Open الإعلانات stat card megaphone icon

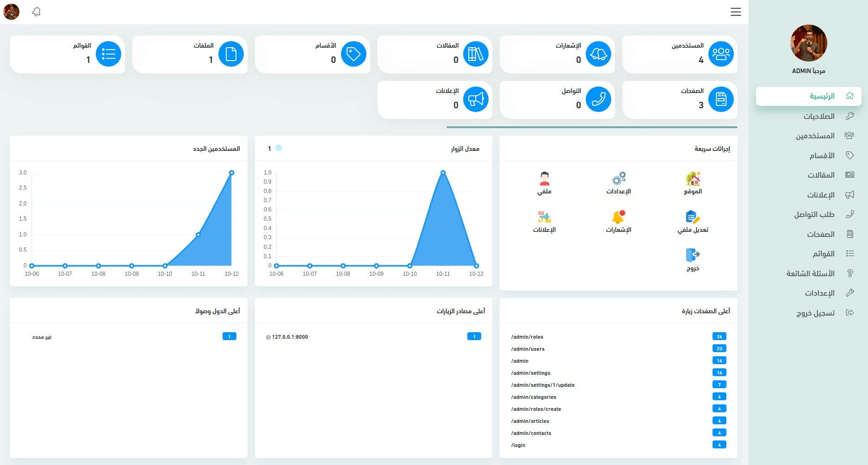476,99
